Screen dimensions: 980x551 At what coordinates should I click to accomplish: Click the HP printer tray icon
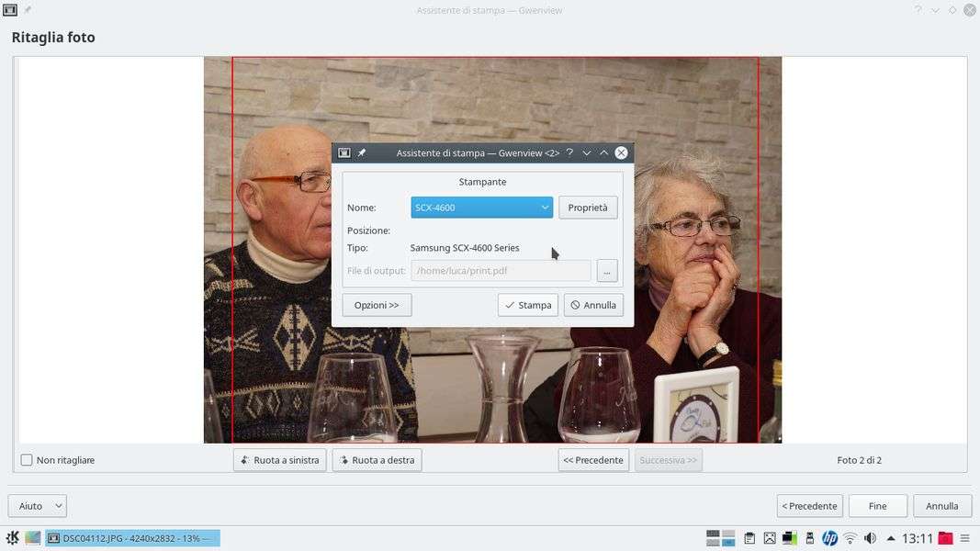(x=830, y=538)
